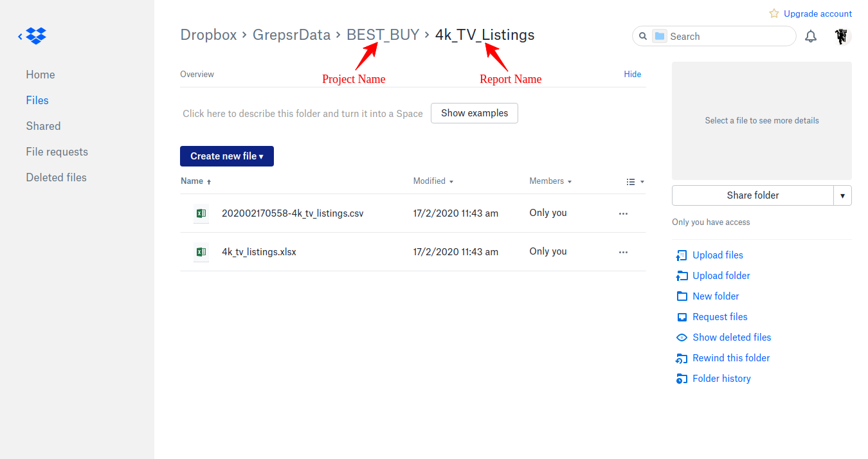
Task: Click modified date of xlsx file
Action: [456, 252]
